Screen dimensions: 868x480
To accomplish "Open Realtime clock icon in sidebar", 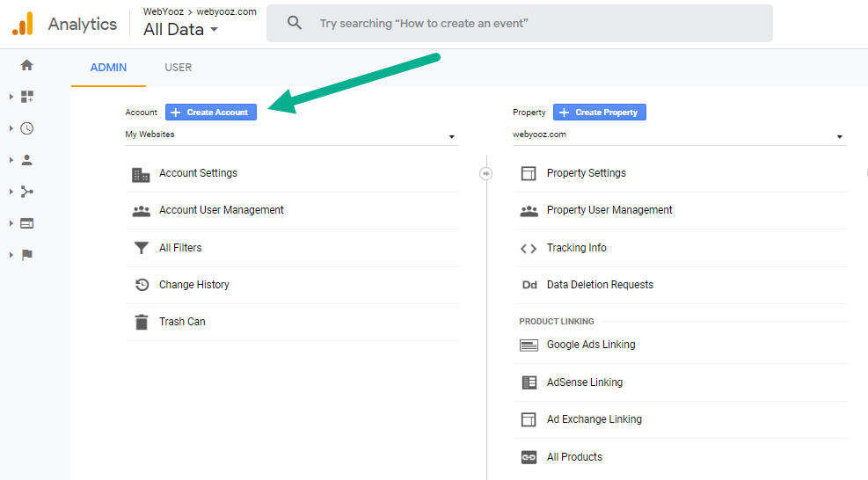I will pyautogui.click(x=26, y=128).
